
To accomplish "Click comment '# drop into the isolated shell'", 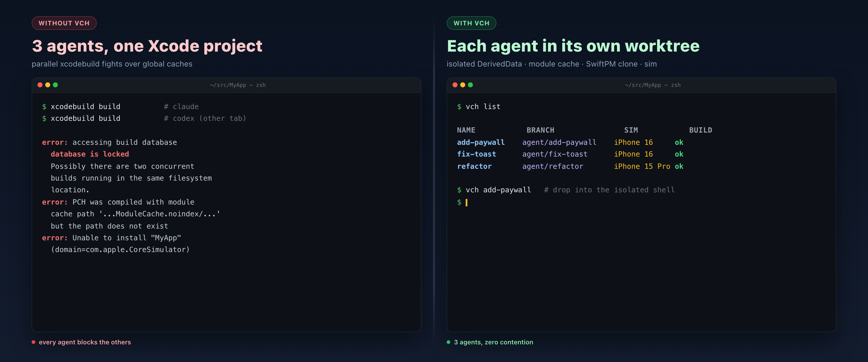I will 610,190.
